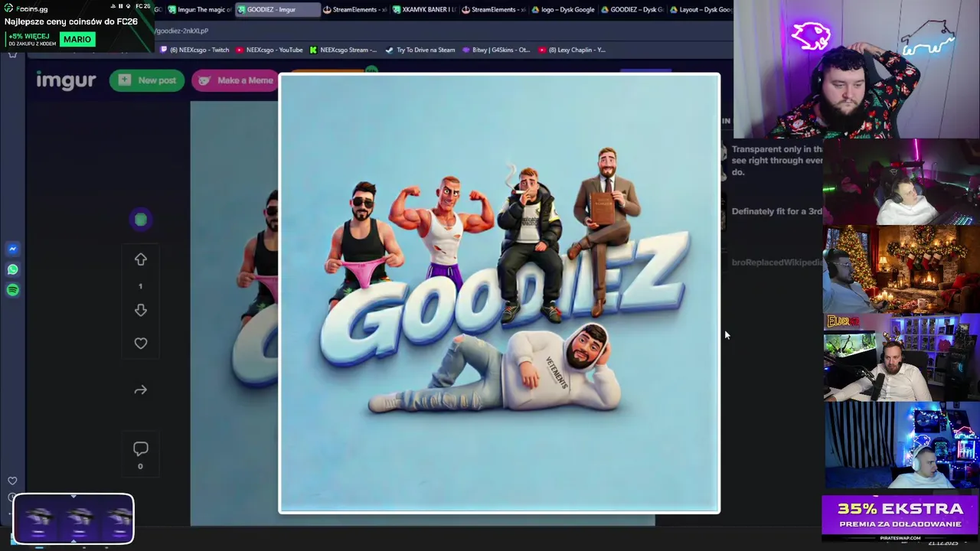Viewport: 980px width, 551px height.
Task: Open the 'Bitwy | G4Skins' bookmark
Action: (x=496, y=50)
